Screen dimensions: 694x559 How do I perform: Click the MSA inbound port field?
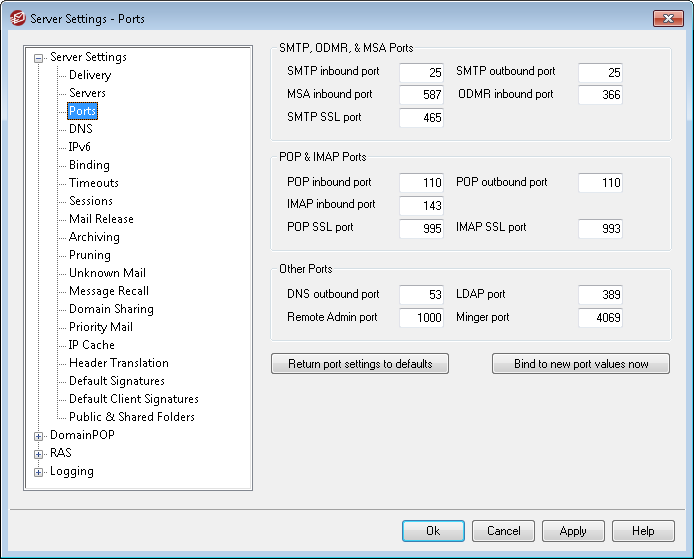click(x=421, y=95)
